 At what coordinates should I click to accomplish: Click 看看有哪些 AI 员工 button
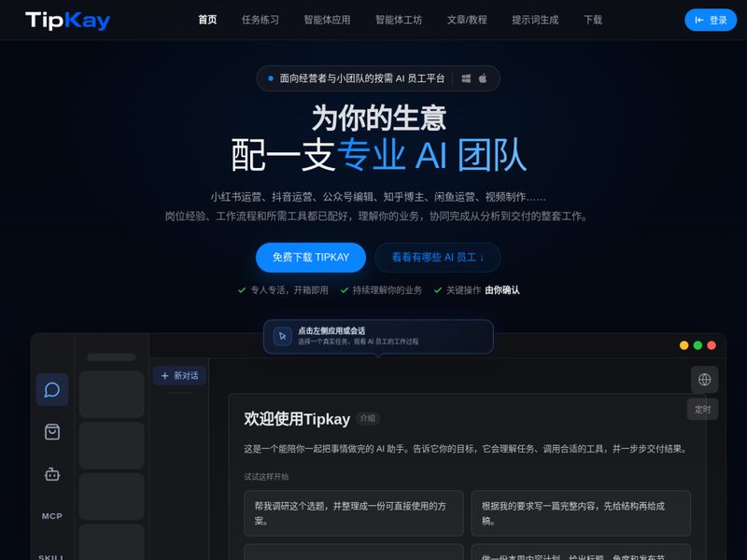tap(437, 258)
